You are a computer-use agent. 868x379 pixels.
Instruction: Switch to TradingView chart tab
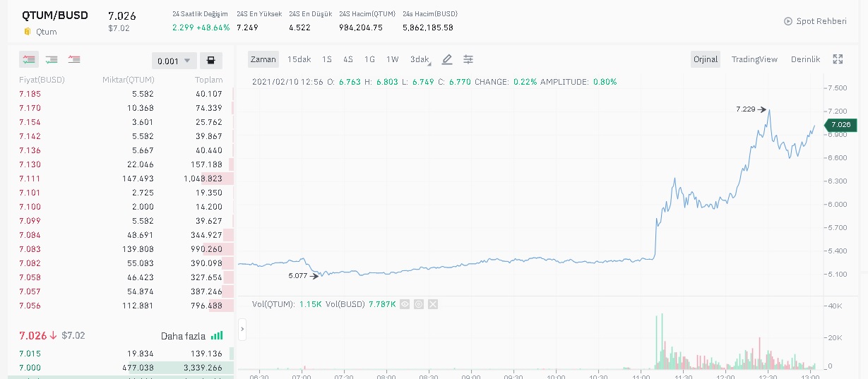coord(754,59)
